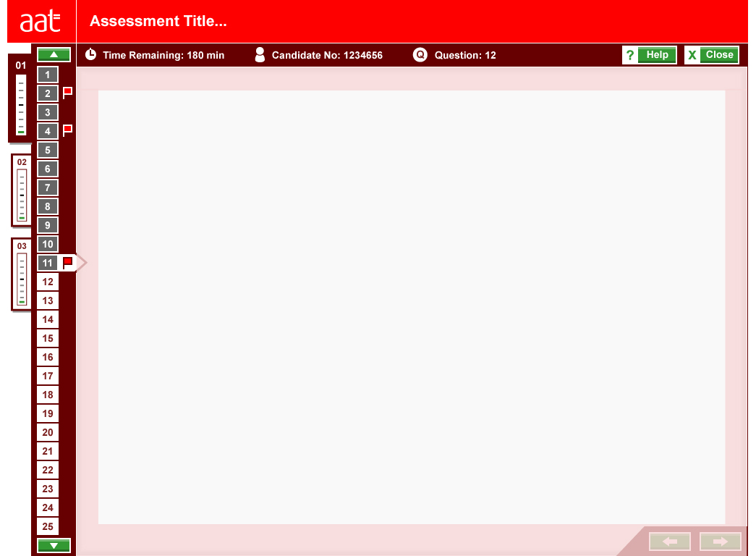Click the candidate person icon
The height and width of the screenshot is (556, 756).
[260, 55]
